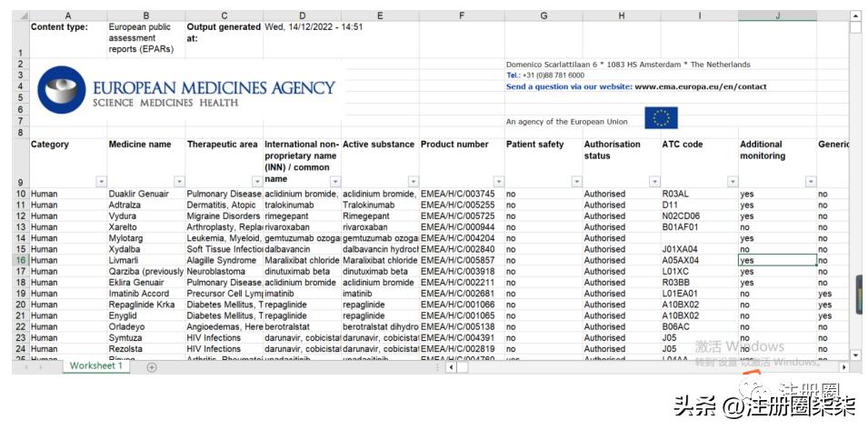Screen dimensions: 868x430
Task: Select row 16 header
Action: (21, 260)
